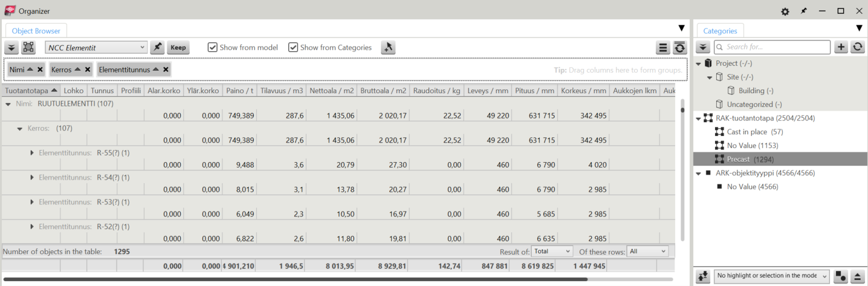Select the Building (-) tree item
The width and height of the screenshot is (868, 286).
[756, 91]
